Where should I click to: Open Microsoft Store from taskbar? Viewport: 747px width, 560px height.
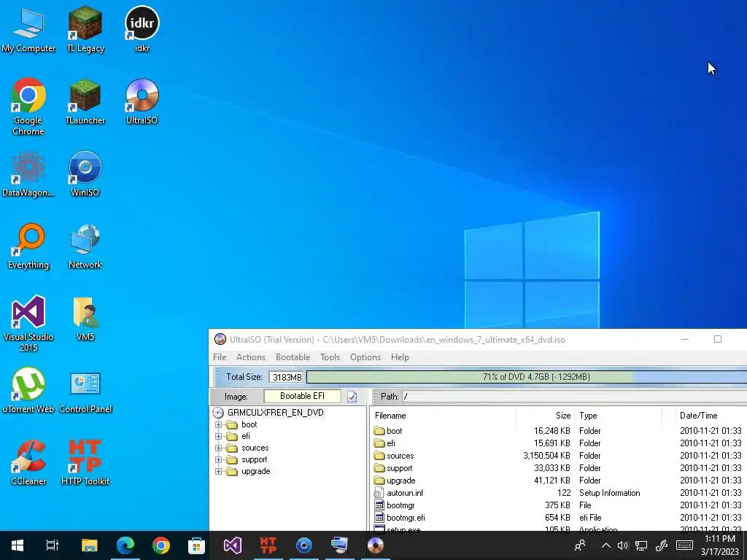(196, 545)
